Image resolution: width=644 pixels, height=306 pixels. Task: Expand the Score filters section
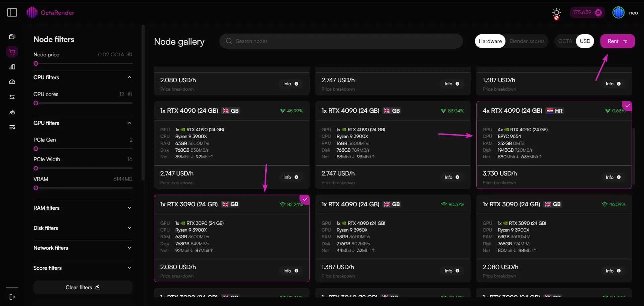tap(129, 268)
